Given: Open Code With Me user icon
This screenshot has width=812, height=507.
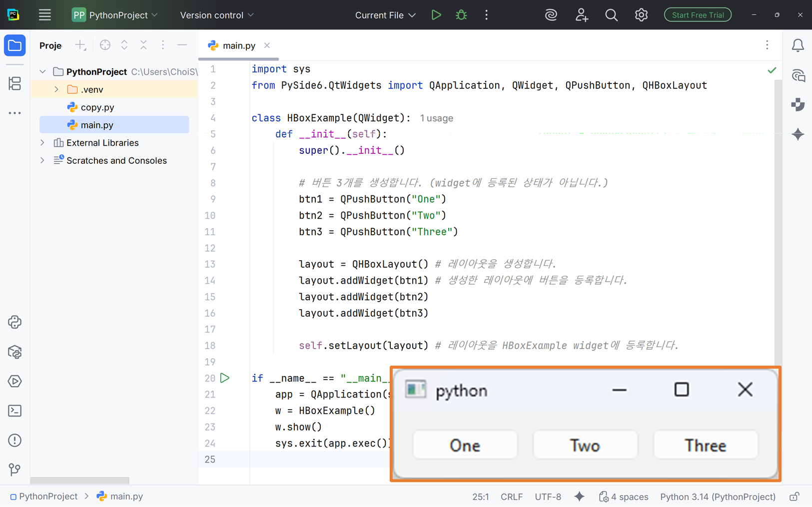Looking at the screenshot, I should click(581, 15).
